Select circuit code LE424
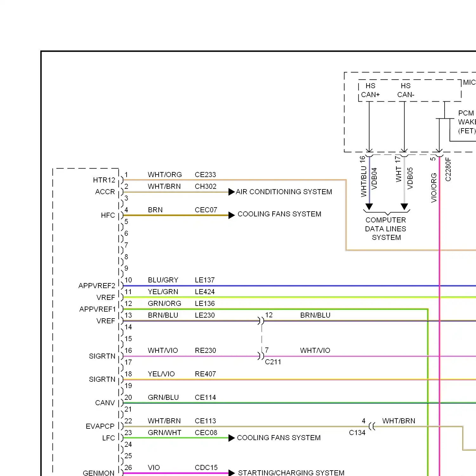The height and width of the screenshot is (476, 476). tap(205, 292)
